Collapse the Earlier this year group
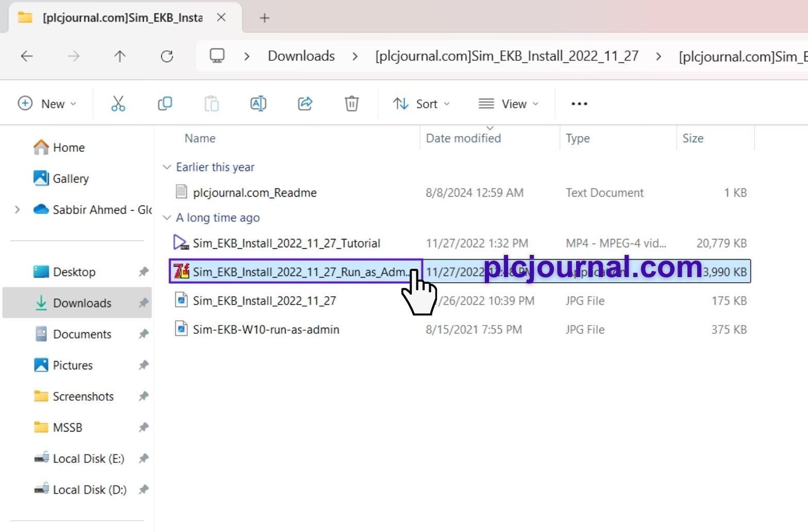Image resolution: width=808 pixels, height=532 pixels. pos(166,167)
